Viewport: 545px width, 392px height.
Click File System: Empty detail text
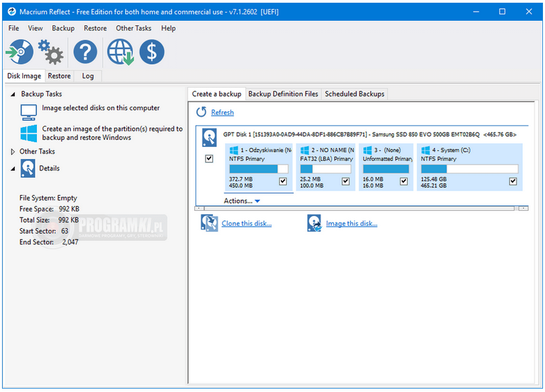[x=48, y=198]
